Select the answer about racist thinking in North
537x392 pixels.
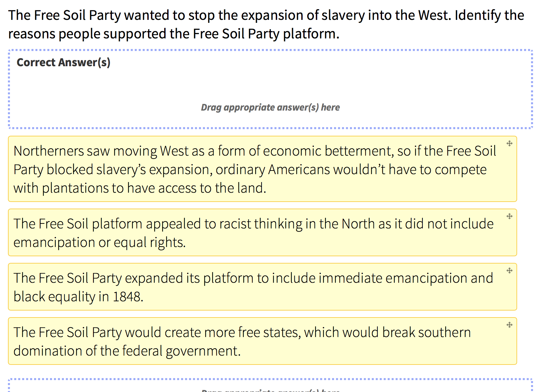[x=262, y=232]
